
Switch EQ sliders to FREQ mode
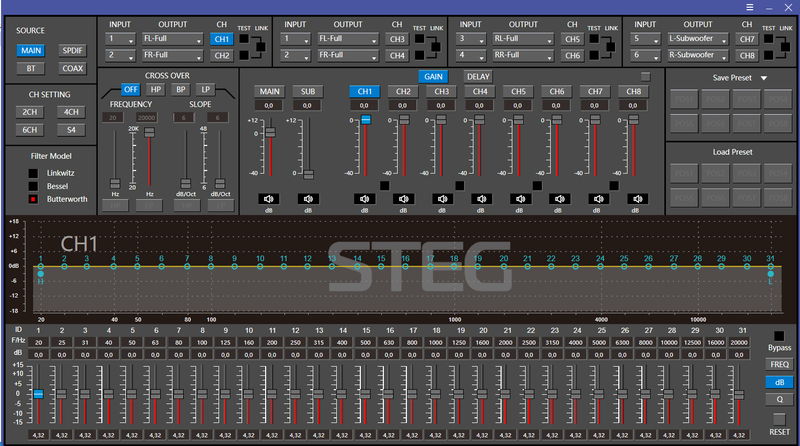point(779,364)
